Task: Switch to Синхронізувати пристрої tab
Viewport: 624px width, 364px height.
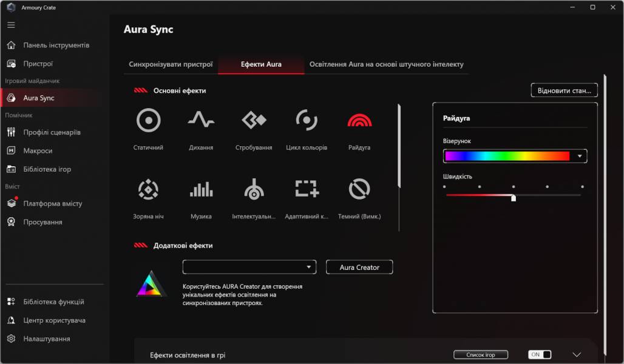Action: tap(171, 64)
